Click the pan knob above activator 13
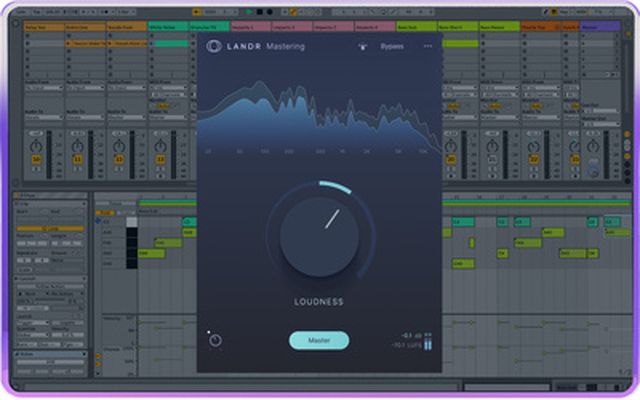 pyautogui.click(x=160, y=146)
